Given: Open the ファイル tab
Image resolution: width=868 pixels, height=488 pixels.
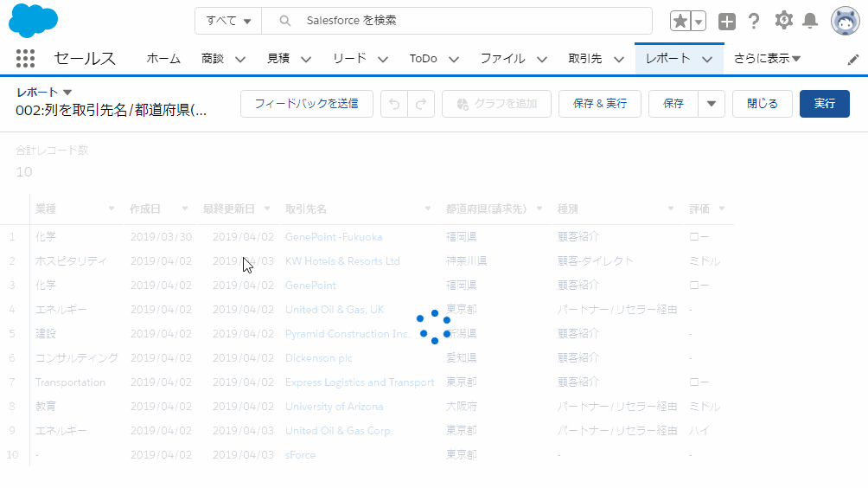Looking at the screenshot, I should pos(502,58).
